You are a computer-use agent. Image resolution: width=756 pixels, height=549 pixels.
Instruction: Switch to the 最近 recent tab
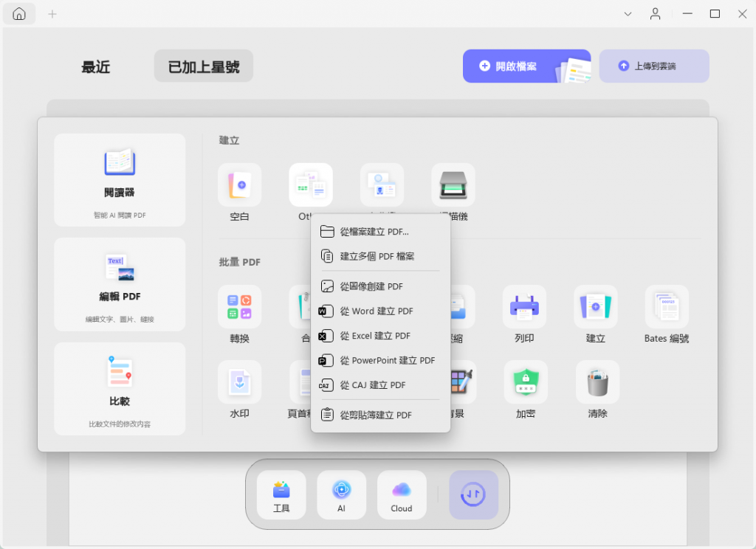95,66
